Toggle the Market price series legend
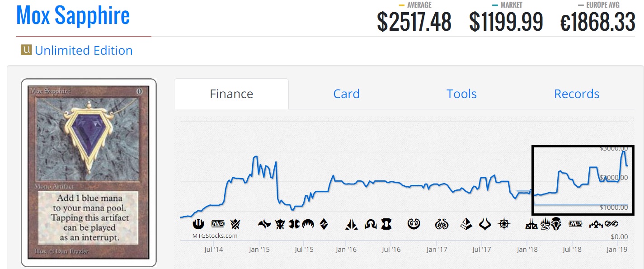 [x=506, y=5]
